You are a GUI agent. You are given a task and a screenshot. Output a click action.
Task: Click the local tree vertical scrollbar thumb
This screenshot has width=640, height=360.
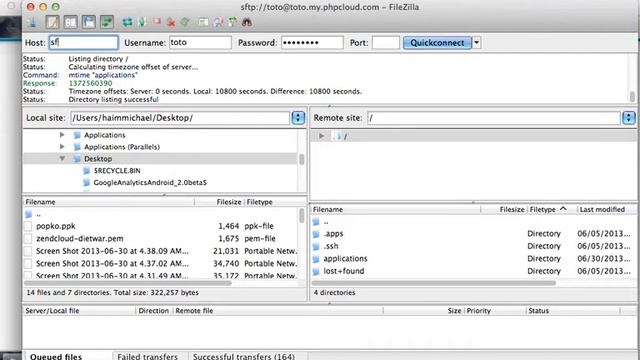tap(302, 160)
